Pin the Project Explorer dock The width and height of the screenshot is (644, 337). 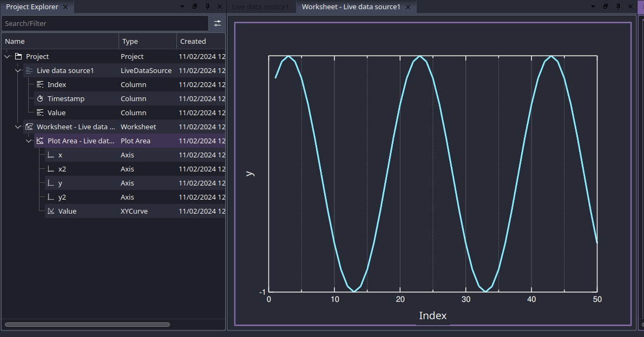point(206,6)
